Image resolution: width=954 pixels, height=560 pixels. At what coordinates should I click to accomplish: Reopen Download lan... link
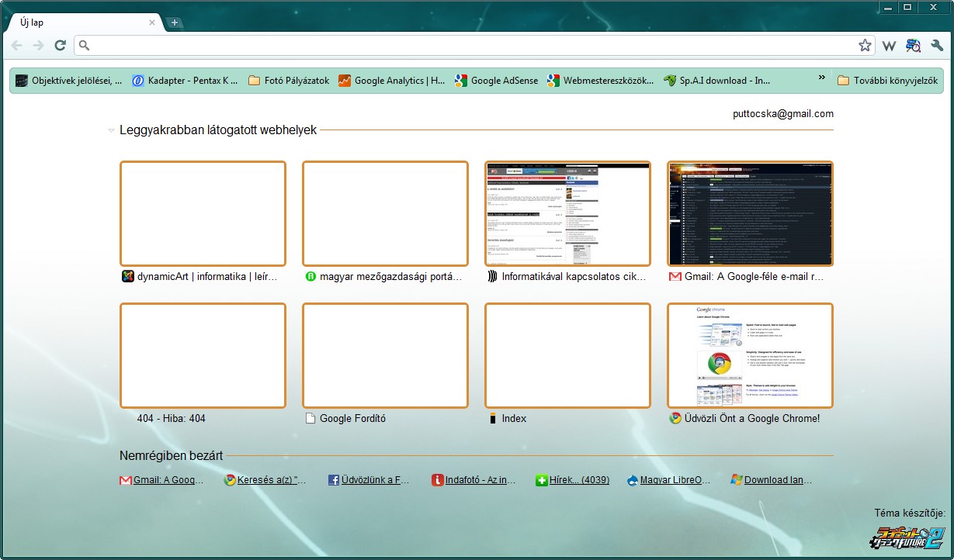pyautogui.click(x=779, y=480)
